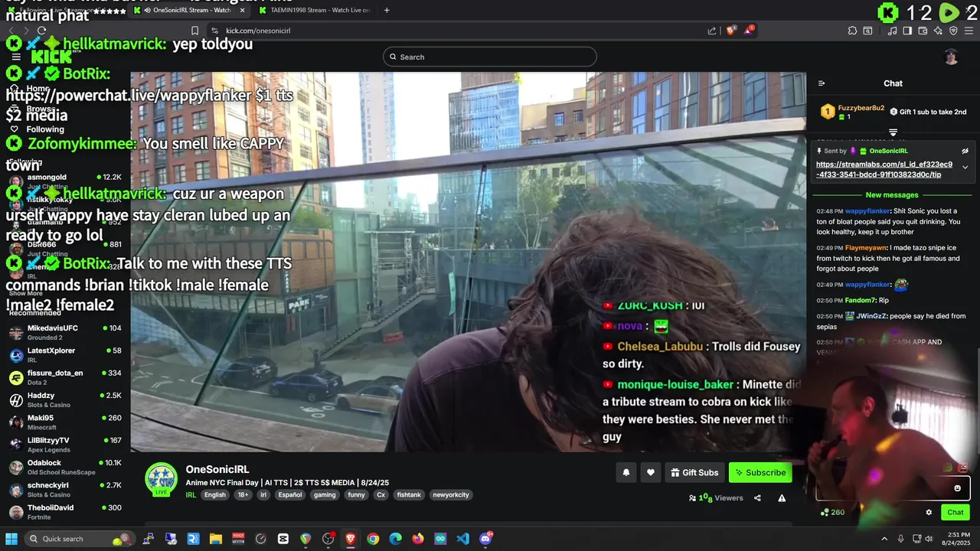Click the taskbar Quick search box
This screenshot has width=980, height=551.
[79, 539]
